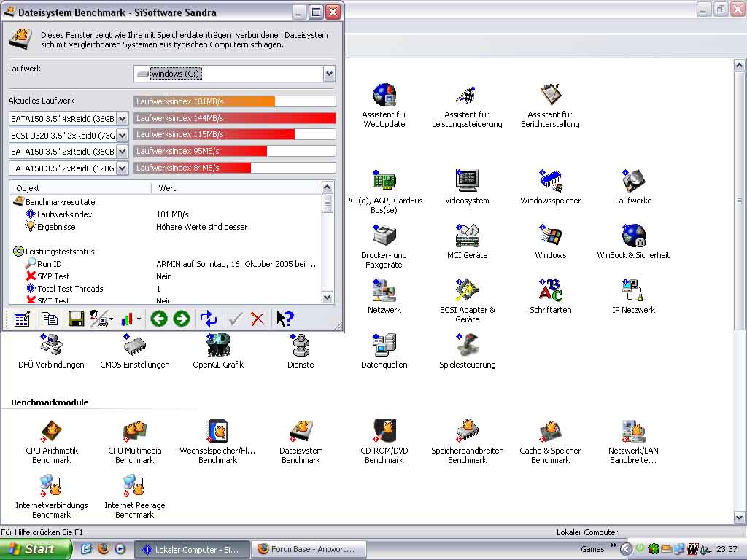747x560 pixels.
Task: Expand the SATA150 2xRaid0 (36GB) reference dropdown
Action: click(x=122, y=152)
